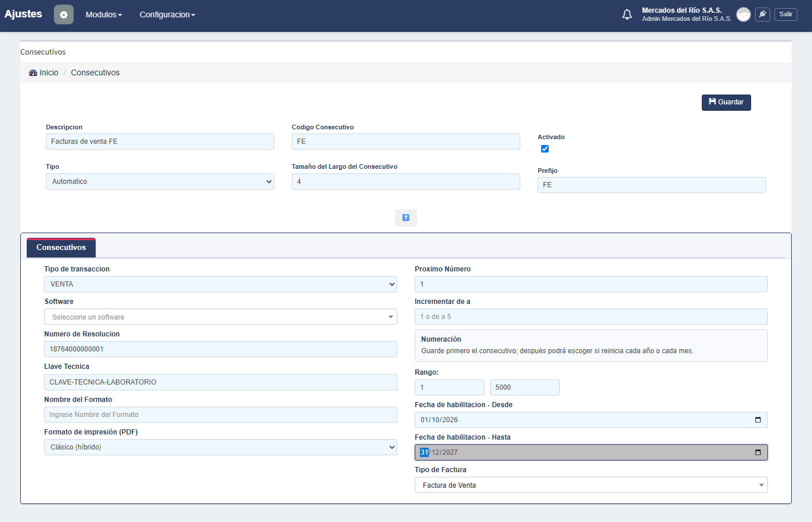The height and width of the screenshot is (522, 812).
Task: Click the Salir button
Action: tap(786, 14)
